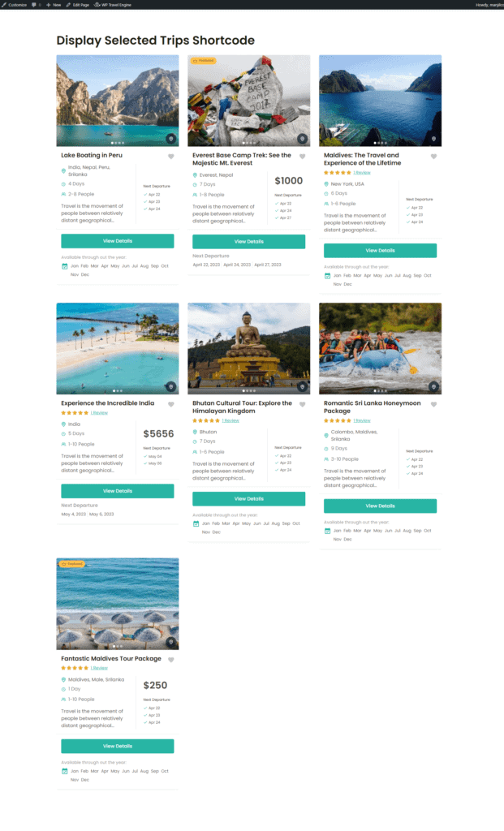Select image slider dots on India beach photo
This screenshot has height=831, width=504.
point(118,391)
